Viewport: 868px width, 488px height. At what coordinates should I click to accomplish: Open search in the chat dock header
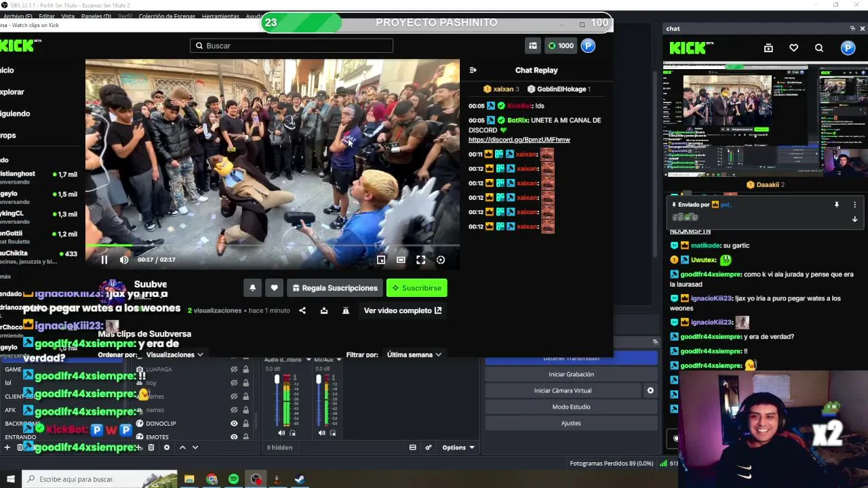[819, 48]
